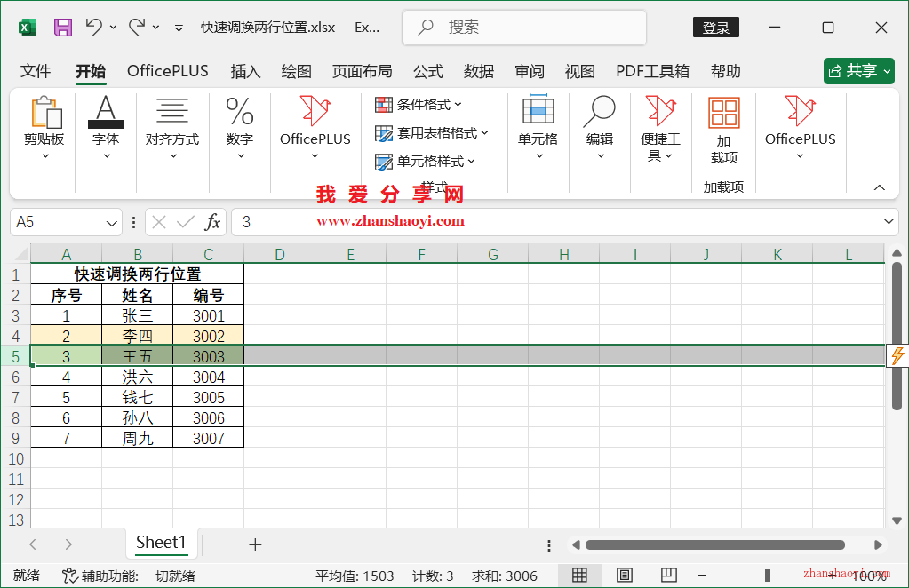Switch to the PDF工具箱 ribbon tab
This screenshot has width=909, height=588.
[x=653, y=71]
